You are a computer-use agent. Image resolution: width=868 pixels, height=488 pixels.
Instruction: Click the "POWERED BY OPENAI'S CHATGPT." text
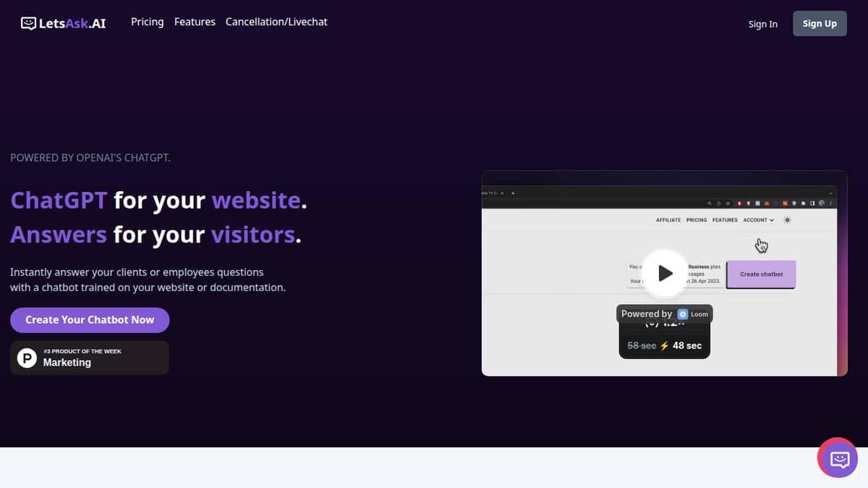pyautogui.click(x=90, y=157)
